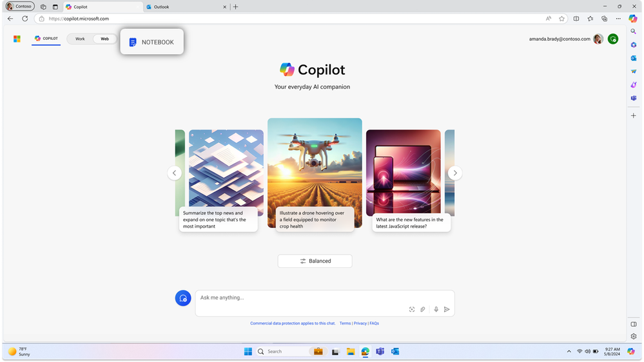Go back with browser back arrow
The image size is (644, 362).
(x=10, y=19)
